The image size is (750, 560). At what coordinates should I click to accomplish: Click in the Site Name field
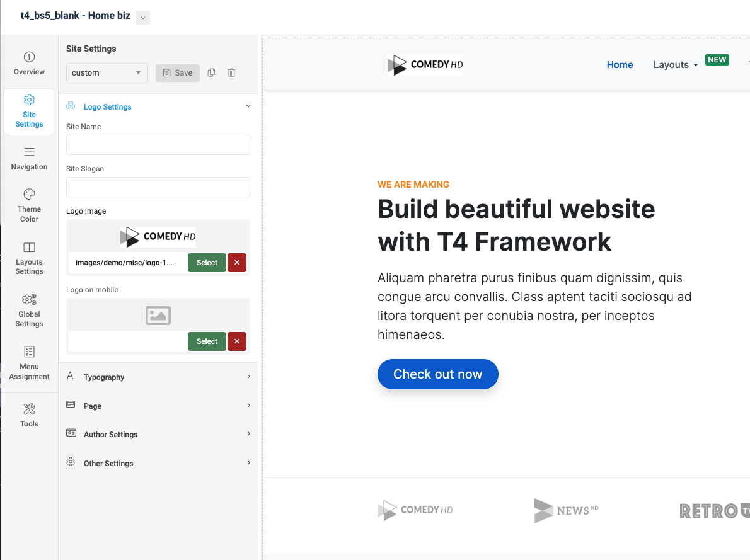coord(158,145)
